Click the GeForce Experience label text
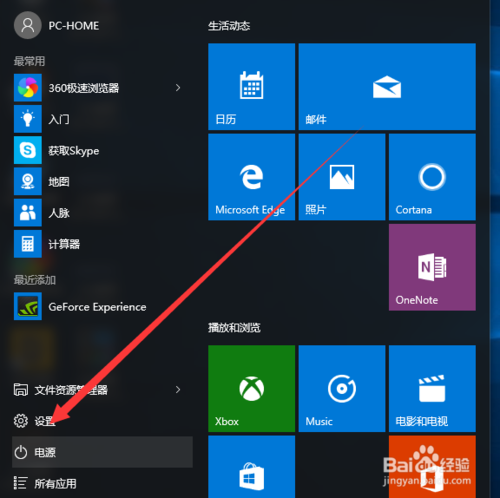This screenshot has width=500, height=498. [x=97, y=307]
